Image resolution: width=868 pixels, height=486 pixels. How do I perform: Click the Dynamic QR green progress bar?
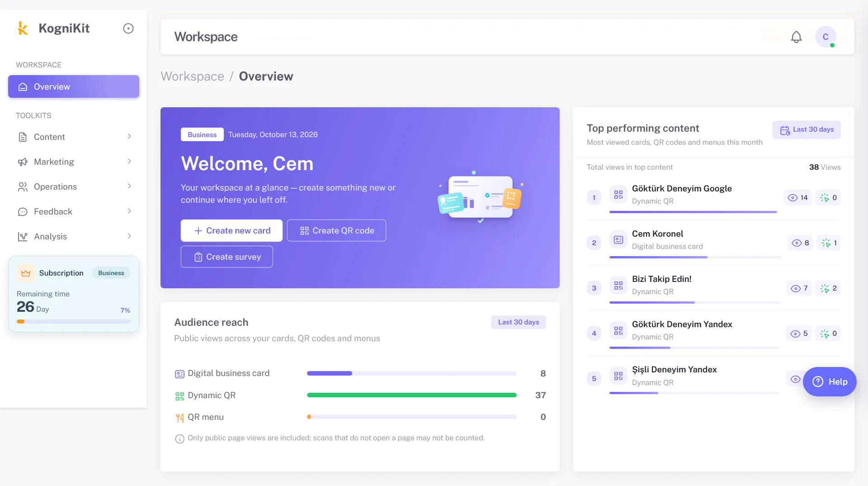(411, 395)
